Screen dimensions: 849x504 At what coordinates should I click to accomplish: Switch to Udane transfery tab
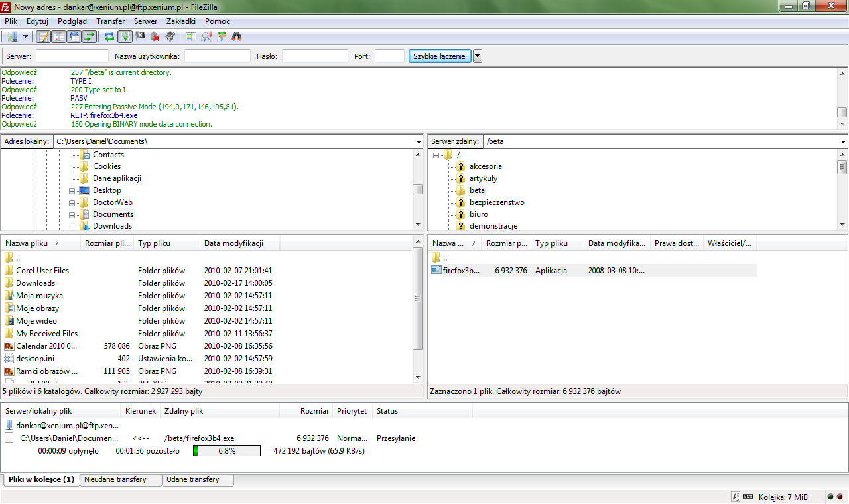tap(198, 479)
